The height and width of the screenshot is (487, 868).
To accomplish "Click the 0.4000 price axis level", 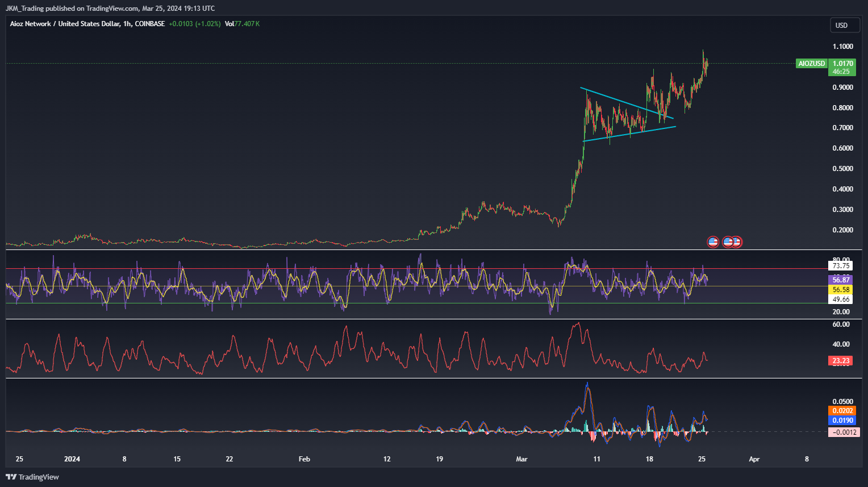I will pos(842,189).
